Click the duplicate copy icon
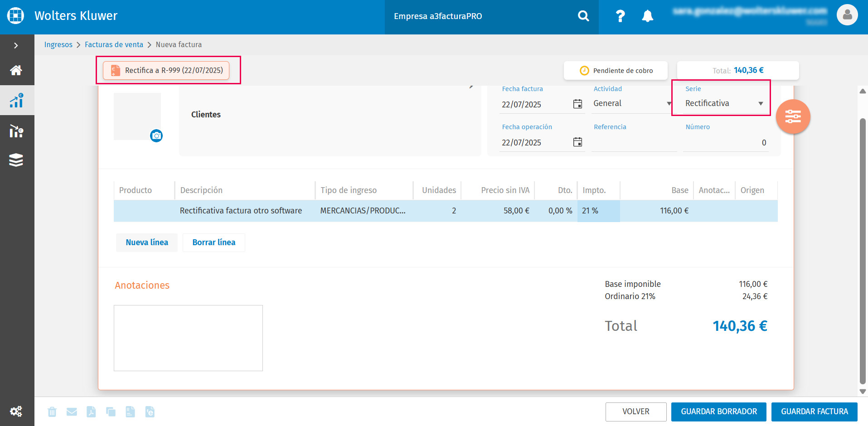The image size is (868, 426). coord(111,411)
